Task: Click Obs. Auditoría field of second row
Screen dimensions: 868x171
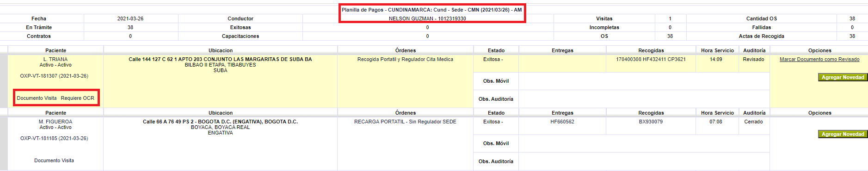Action: [644, 161]
